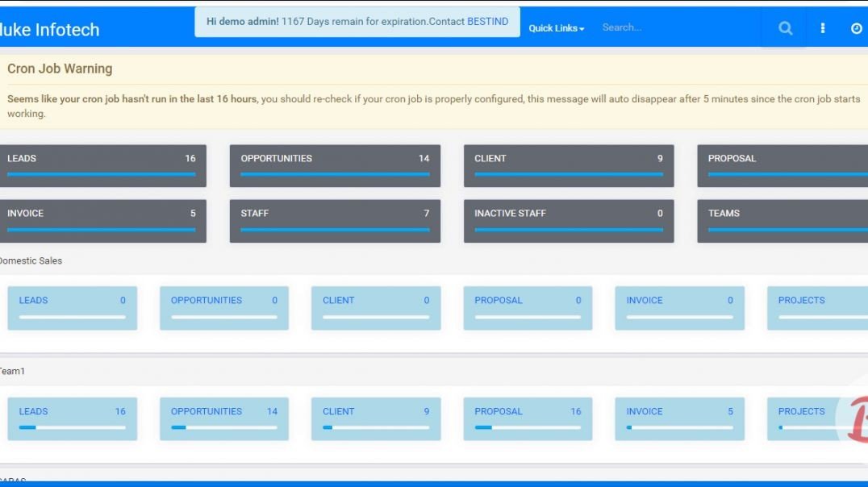Expand the Quick Links dropdown
The height and width of the screenshot is (487, 868).
[555, 27]
